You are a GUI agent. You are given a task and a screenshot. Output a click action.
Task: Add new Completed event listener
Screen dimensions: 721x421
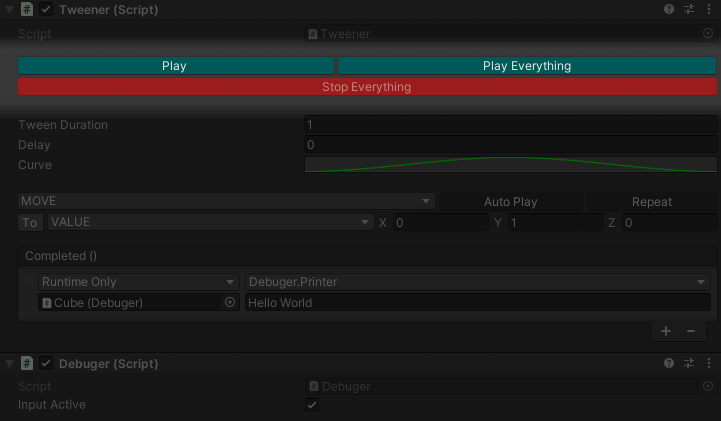click(x=666, y=331)
